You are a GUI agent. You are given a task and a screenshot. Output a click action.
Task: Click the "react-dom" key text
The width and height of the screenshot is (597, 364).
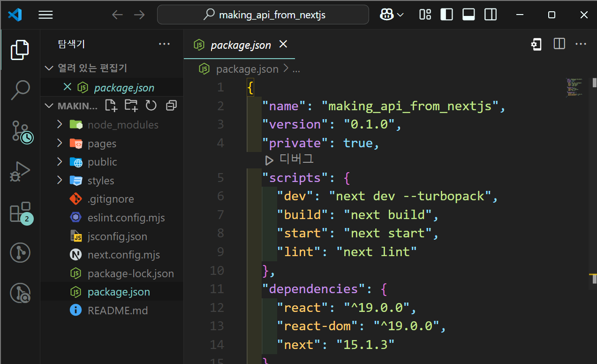(x=318, y=326)
